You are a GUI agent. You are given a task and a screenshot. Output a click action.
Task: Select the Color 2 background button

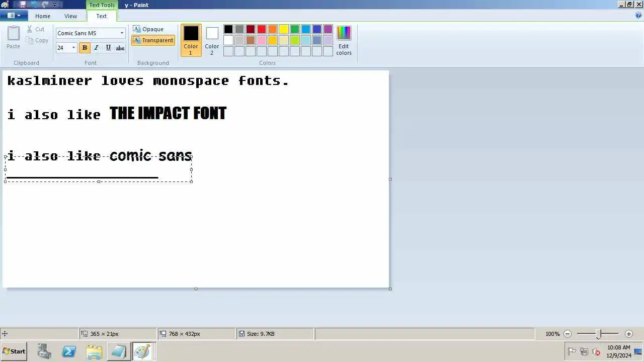[x=212, y=40]
